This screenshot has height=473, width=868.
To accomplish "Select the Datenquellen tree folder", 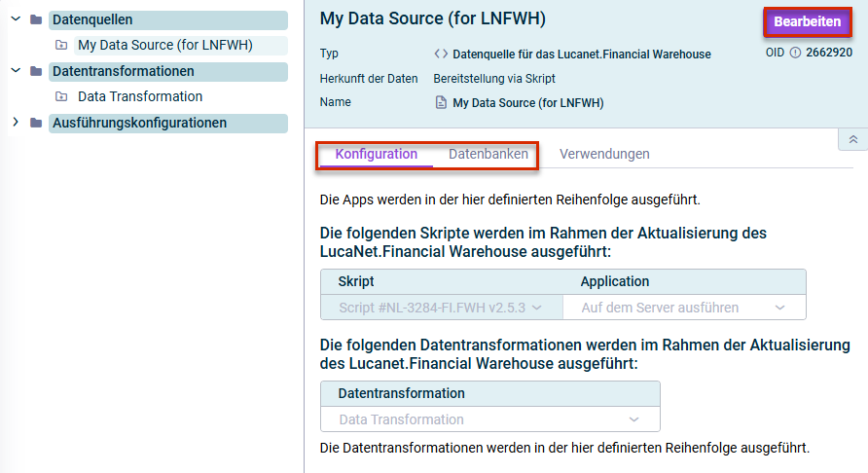I will point(168,19).
